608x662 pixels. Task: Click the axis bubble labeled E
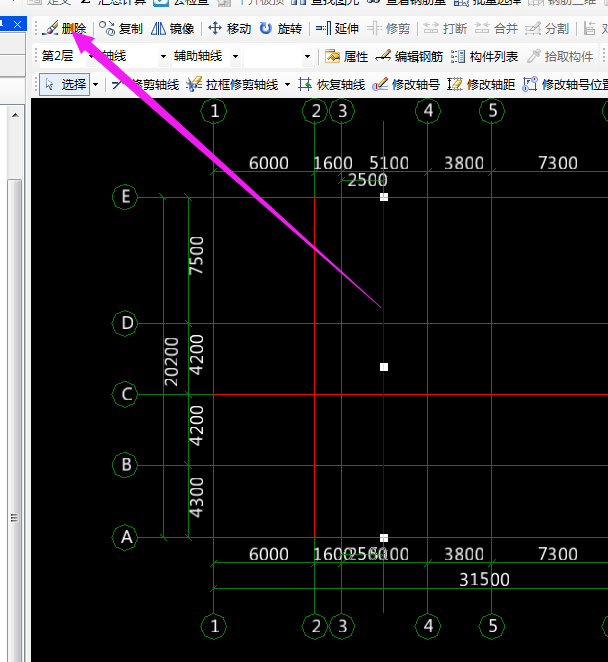[125, 197]
